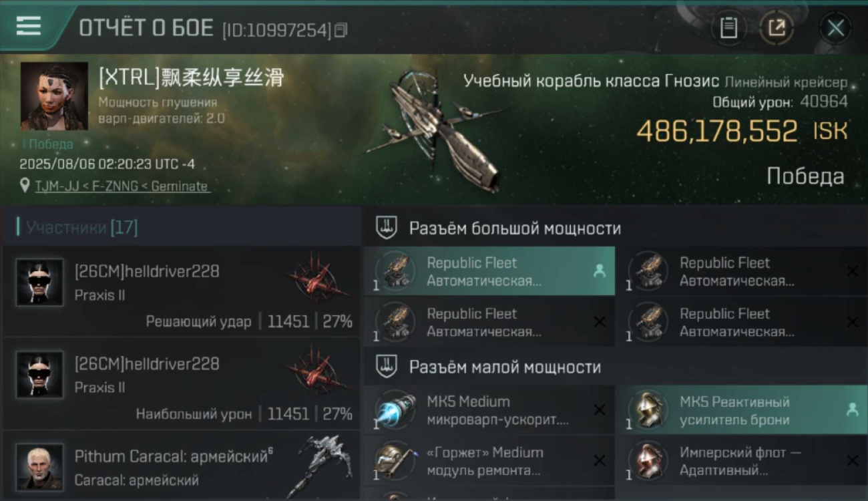
Task: Open the hamburger menu icon
Action: click(x=28, y=25)
